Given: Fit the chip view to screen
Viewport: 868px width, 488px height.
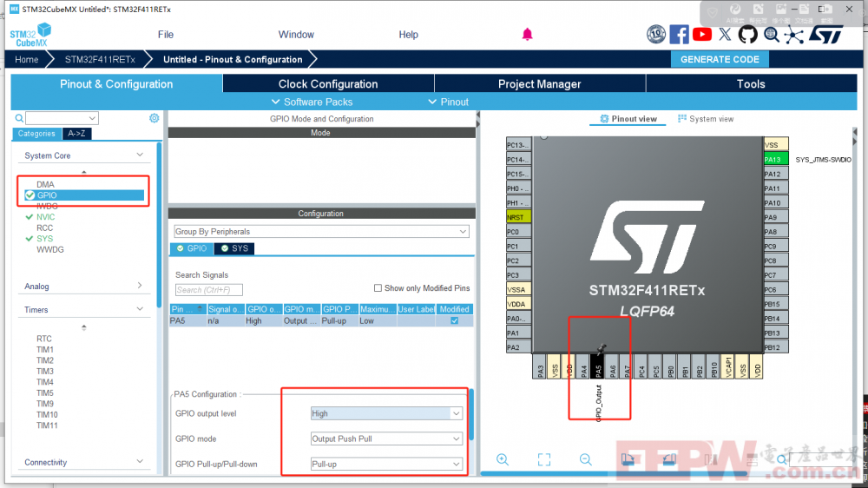Looking at the screenshot, I should click(x=544, y=459).
